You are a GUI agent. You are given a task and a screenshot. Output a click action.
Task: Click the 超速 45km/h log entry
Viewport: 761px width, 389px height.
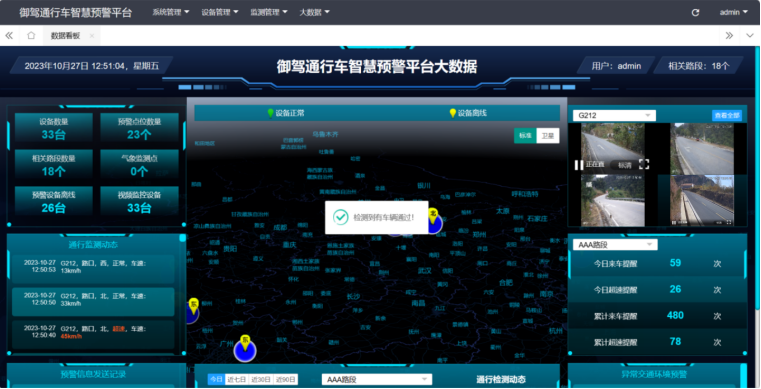[93, 334]
